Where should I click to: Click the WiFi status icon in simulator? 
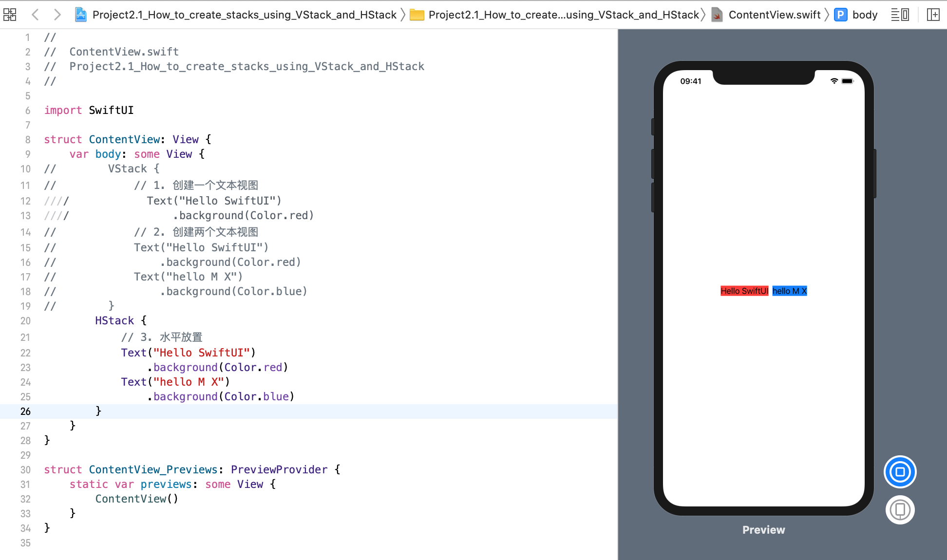tap(833, 81)
